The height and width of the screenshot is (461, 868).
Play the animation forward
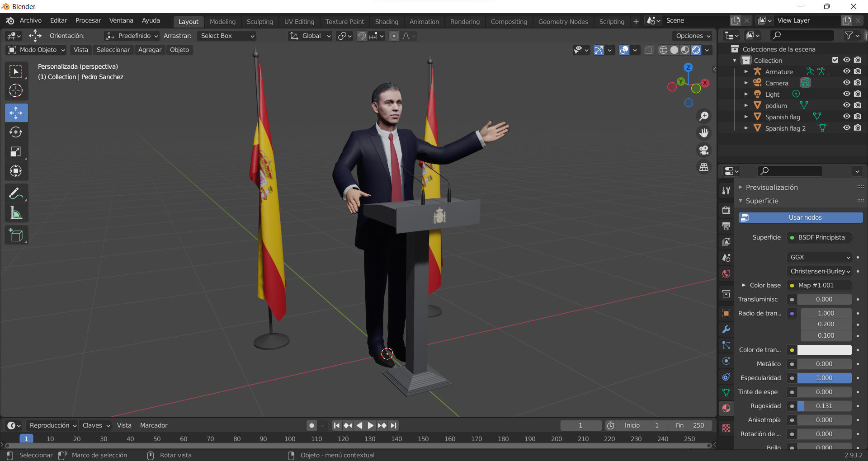[371, 426]
